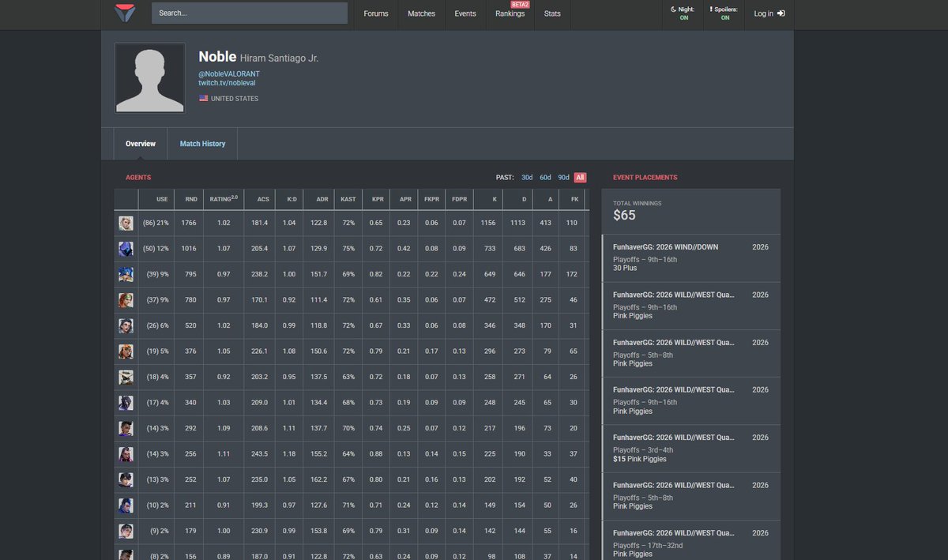Click the agent icon in the 256 rounds row
This screenshot has width=948, height=560.
126,454
